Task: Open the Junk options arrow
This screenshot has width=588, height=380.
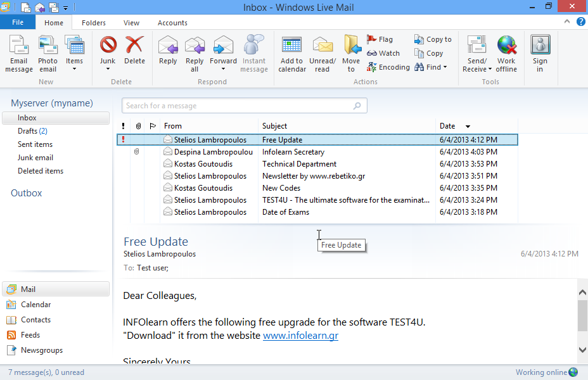Action: 108,69
